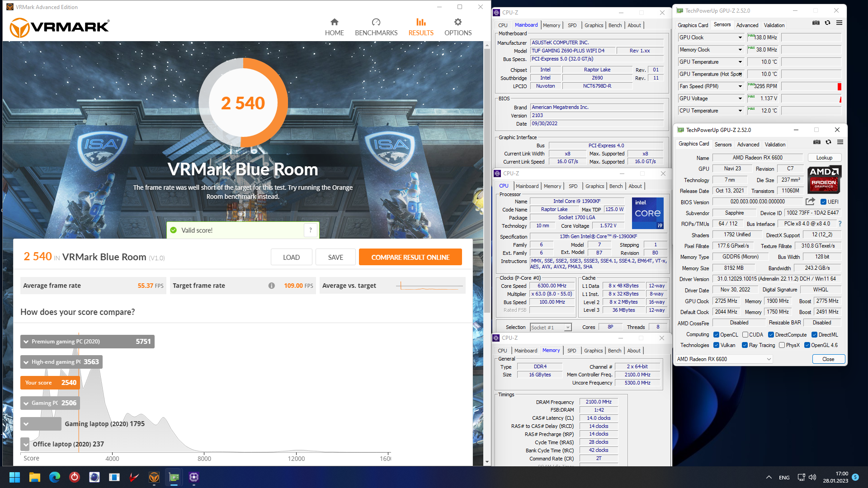Click refresh icon in GPU-Z Graphics Card window
868x488 pixels.
(x=828, y=142)
